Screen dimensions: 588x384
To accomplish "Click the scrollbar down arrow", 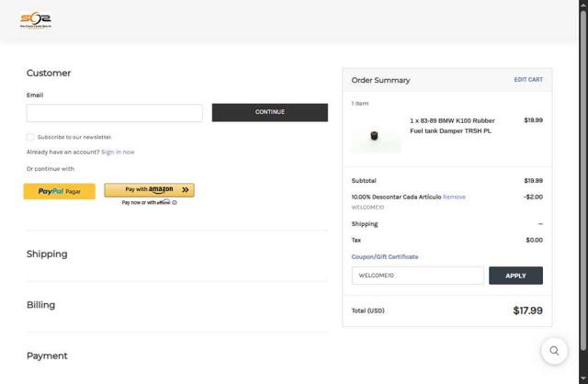I will pos(583,378).
